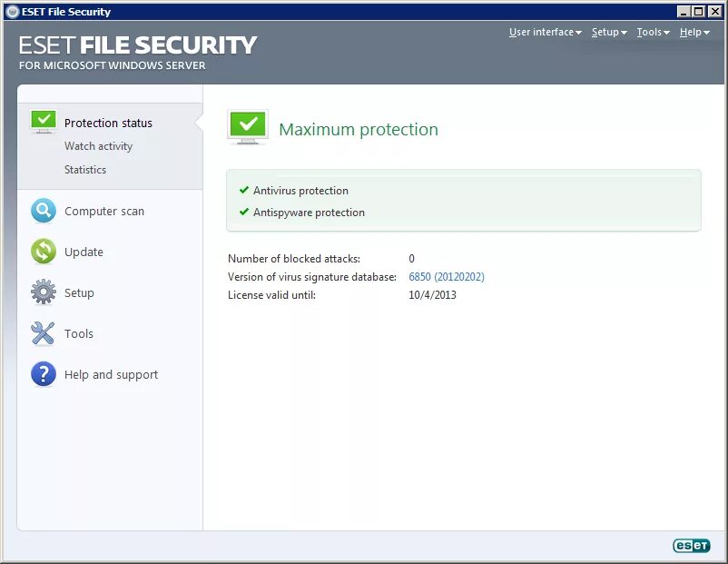Open the User interface dropdown
The image size is (728, 564).
544,32
